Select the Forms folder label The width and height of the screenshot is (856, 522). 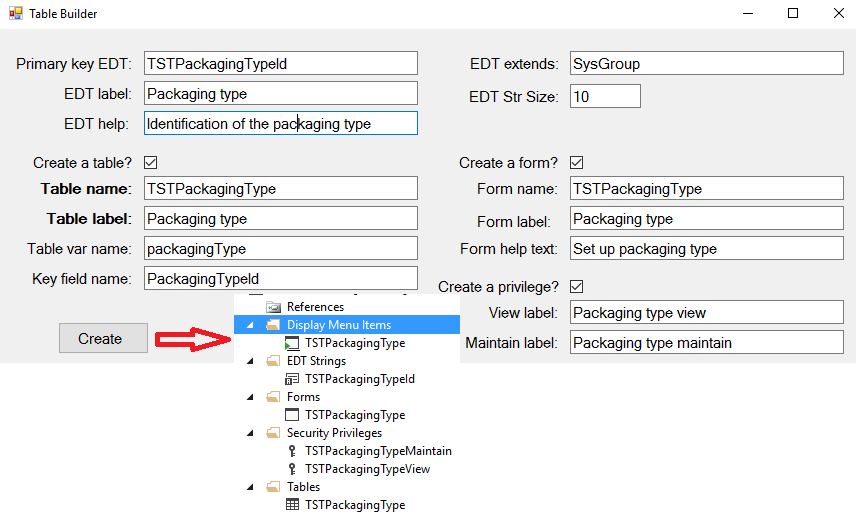(303, 397)
